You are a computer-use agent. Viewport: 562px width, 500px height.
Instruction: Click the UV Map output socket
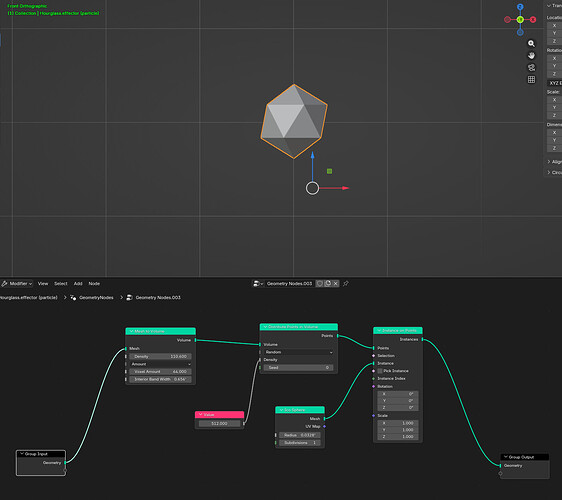(325, 427)
